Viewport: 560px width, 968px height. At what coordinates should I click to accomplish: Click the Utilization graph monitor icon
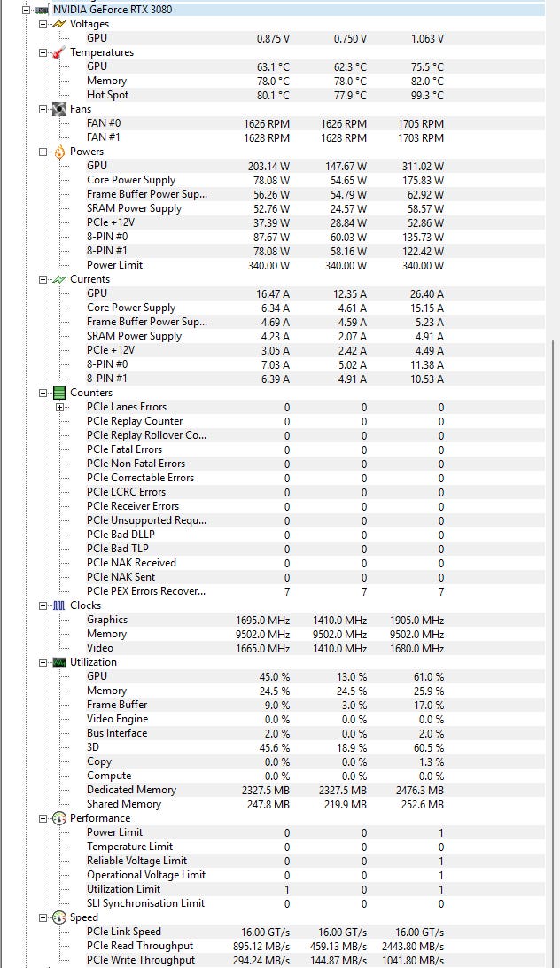coord(59,662)
